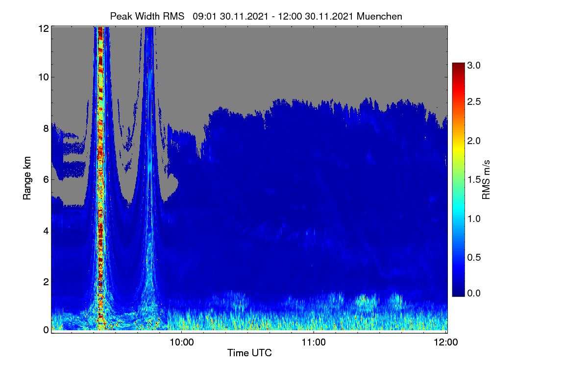Click the colorbar value 2.0
This screenshot has width=588, height=392.
(x=474, y=141)
